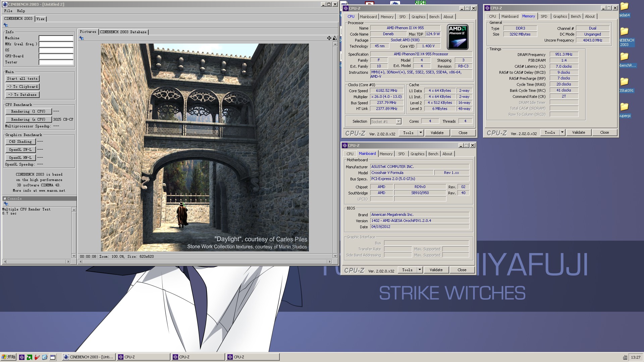The width and height of the screenshot is (644, 362).
Task: Click the left panel horizontal scrollbar
Action: pos(37,261)
